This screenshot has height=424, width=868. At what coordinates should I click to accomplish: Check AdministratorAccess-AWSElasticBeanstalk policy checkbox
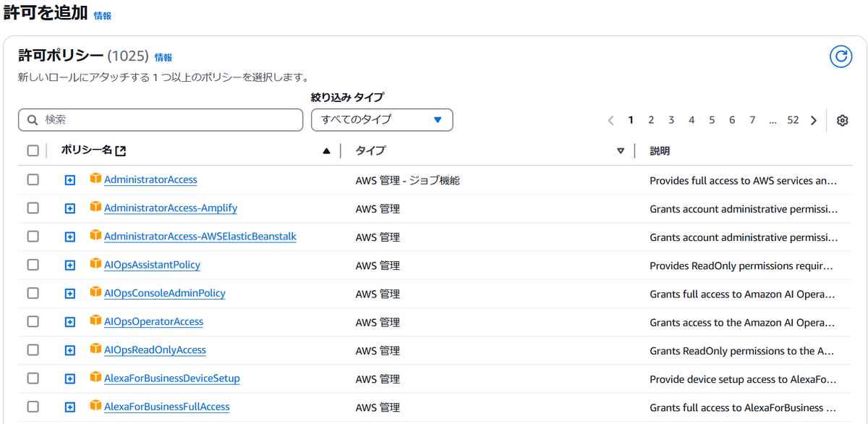33,237
